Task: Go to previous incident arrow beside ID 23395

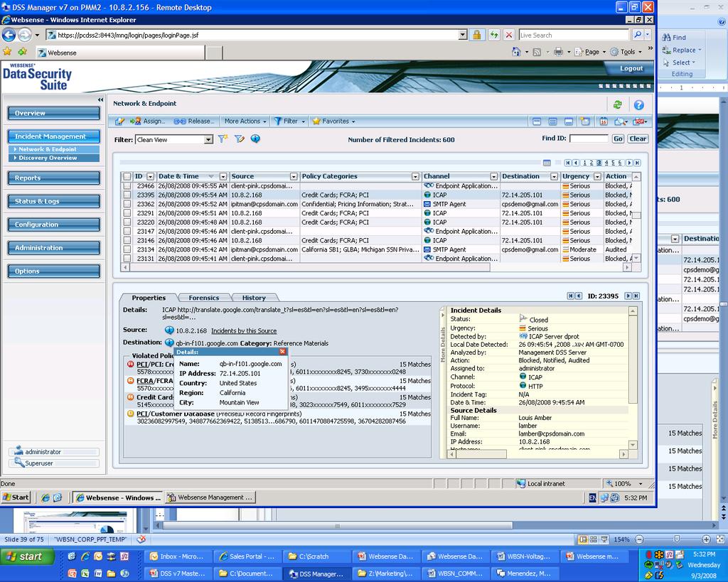Action: [579, 296]
